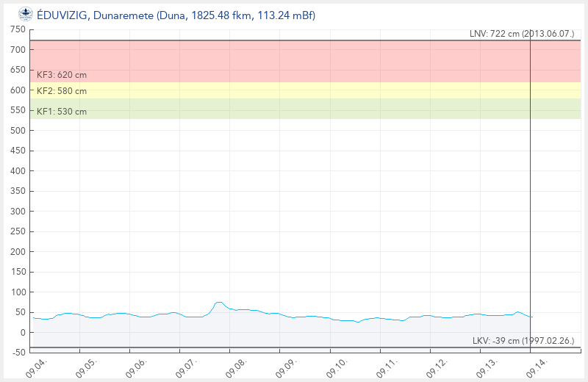Click the 09.13. date axis label

pos(487,368)
